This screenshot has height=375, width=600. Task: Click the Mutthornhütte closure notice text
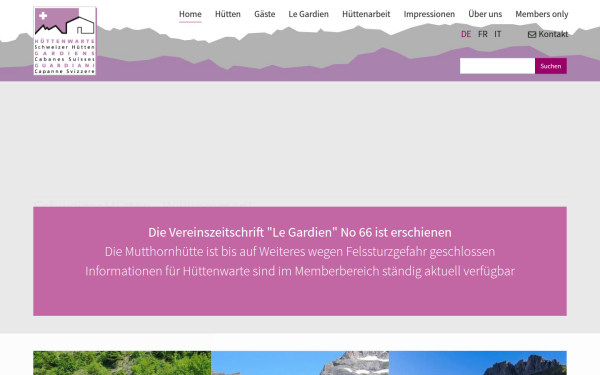(x=300, y=252)
